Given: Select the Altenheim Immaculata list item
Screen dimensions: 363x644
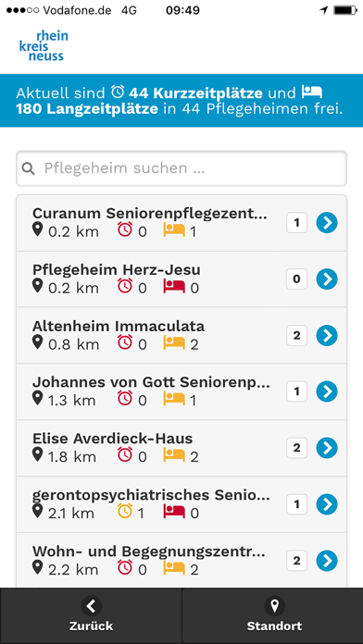Looking at the screenshot, I should 181,336.
